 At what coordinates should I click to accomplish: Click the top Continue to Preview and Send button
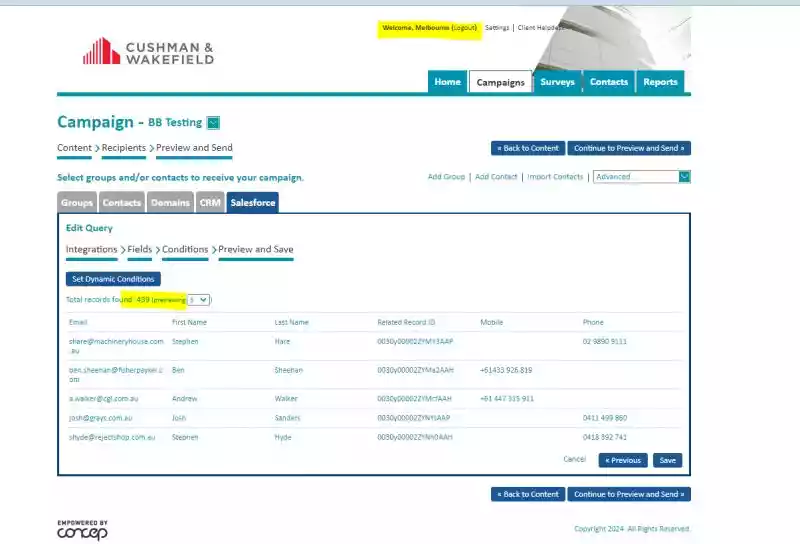pyautogui.click(x=628, y=148)
